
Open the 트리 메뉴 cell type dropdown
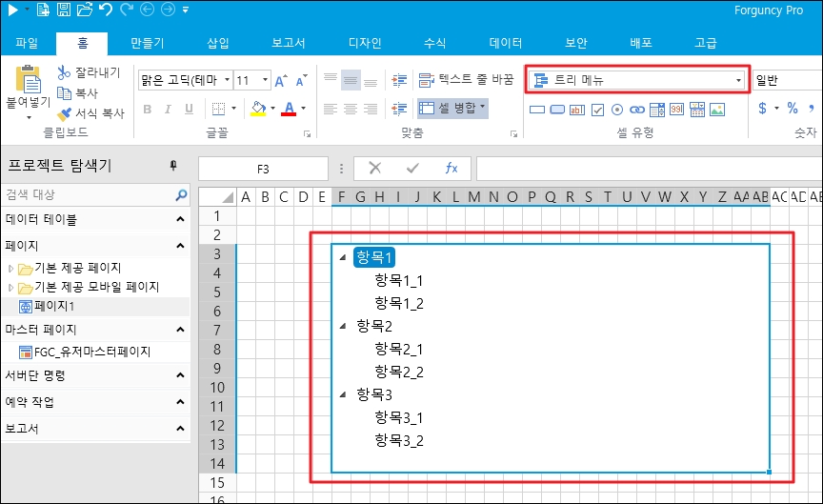pos(739,80)
